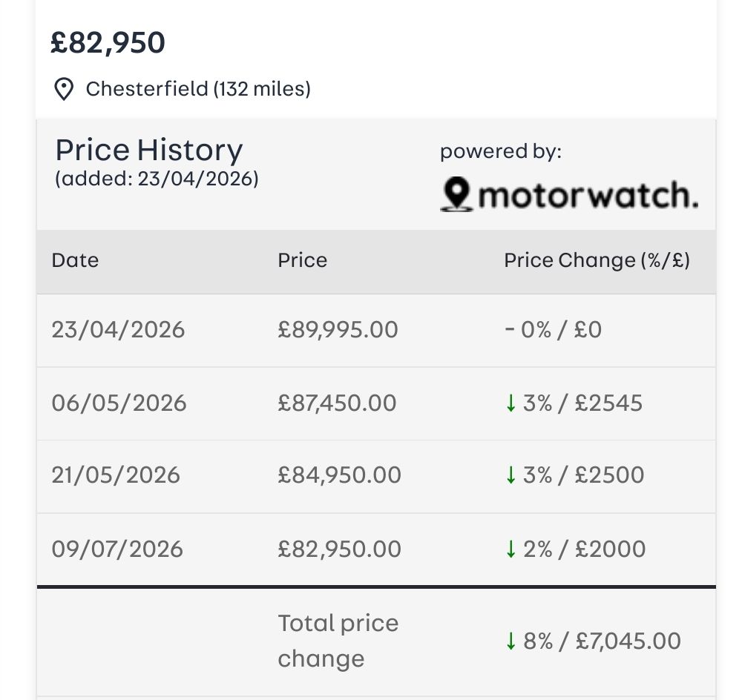Click the green down arrow for 09/07/2026
The image size is (742, 700).
(510, 549)
